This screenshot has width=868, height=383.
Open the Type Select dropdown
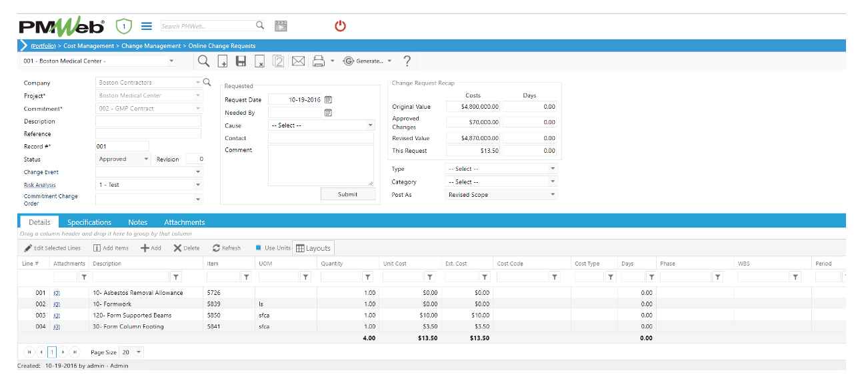click(501, 169)
